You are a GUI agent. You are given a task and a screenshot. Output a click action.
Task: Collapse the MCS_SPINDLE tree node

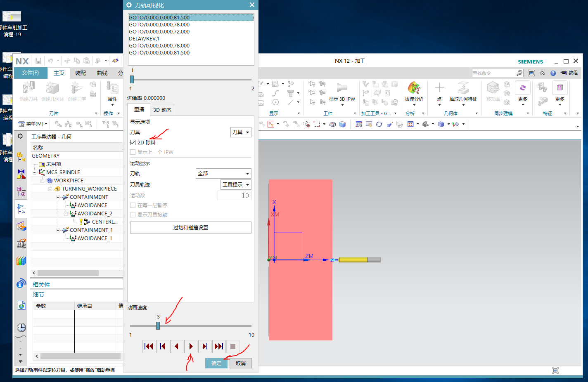point(34,172)
